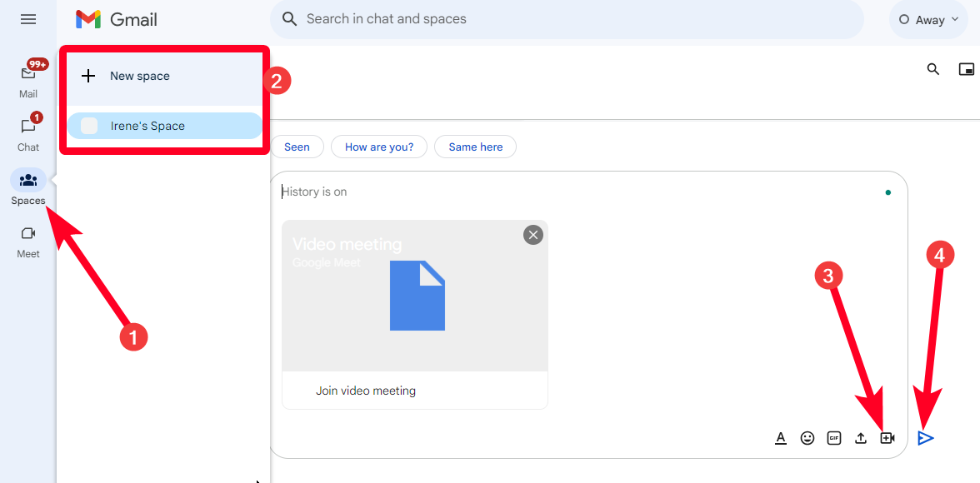The width and height of the screenshot is (980, 483).
Task: Open Mail from the sidebar
Action: click(28, 80)
